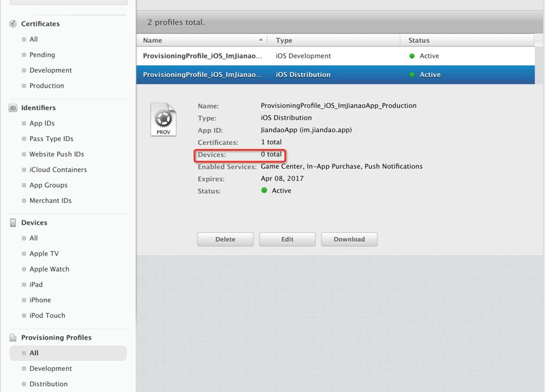
Task: Open Production certificates list
Action: pos(46,86)
